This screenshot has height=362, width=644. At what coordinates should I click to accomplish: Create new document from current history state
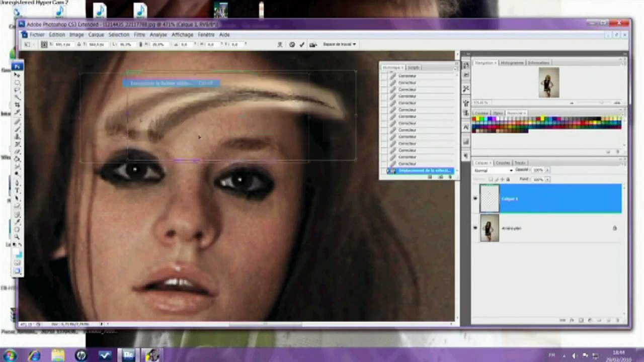coord(431,176)
